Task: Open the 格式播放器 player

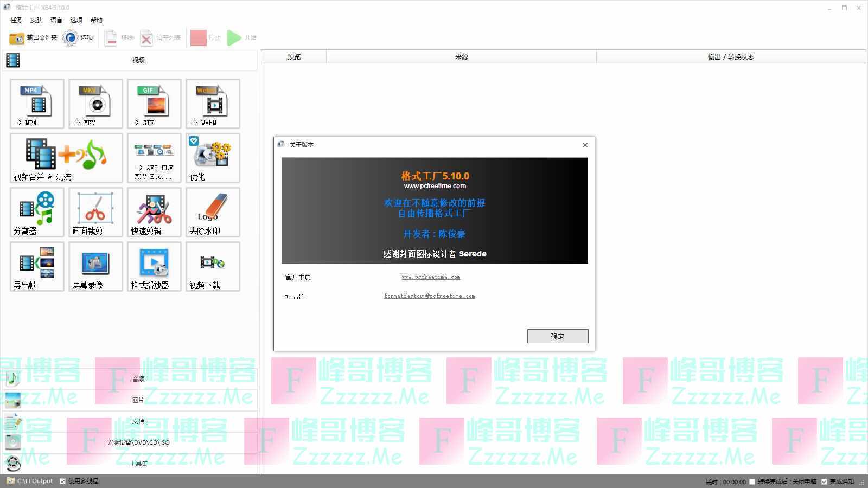Action: click(154, 266)
